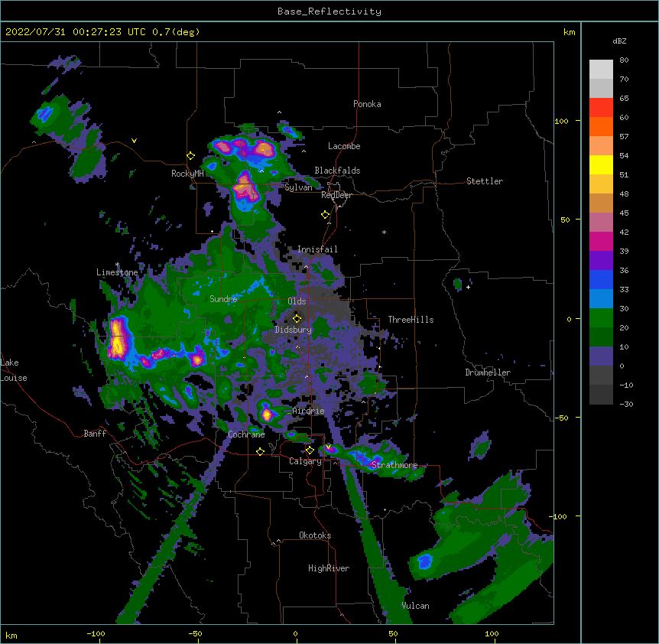Click the intense yellow storm cell west of Sundre
Viewport: 659px width, 644px height.
[x=118, y=340]
